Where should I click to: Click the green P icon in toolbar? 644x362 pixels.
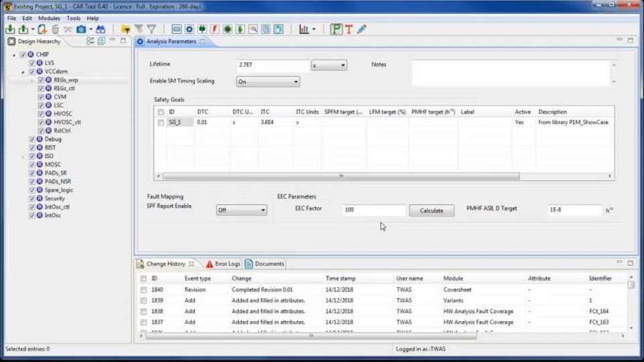coord(336,29)
